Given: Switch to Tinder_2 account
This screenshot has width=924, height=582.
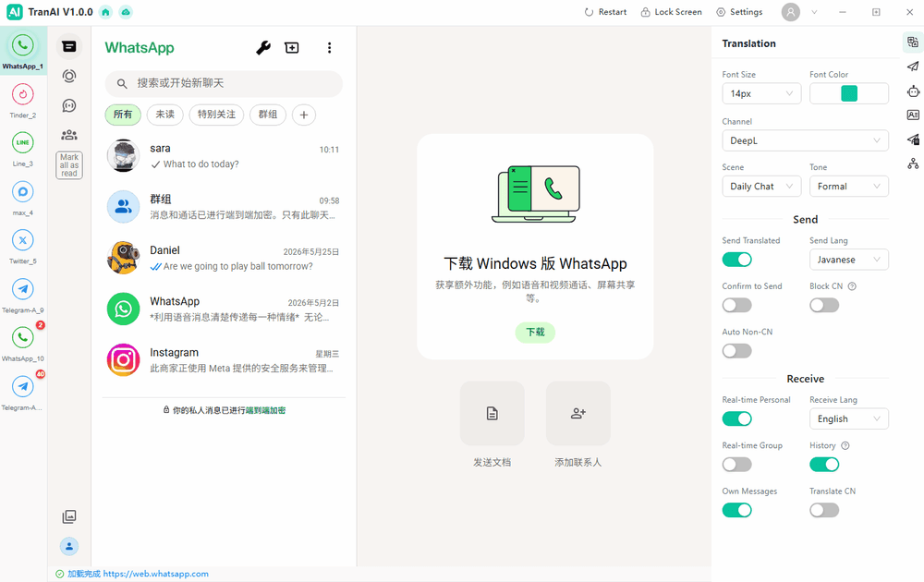Looking at the screenshot, I should [x=23, y=100].
